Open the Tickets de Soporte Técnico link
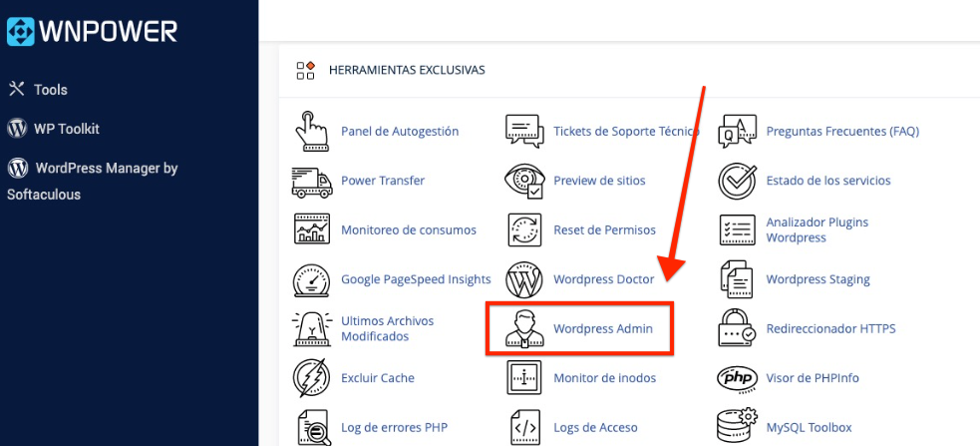This screenshot has height=446, width=980. coord(626,131)
